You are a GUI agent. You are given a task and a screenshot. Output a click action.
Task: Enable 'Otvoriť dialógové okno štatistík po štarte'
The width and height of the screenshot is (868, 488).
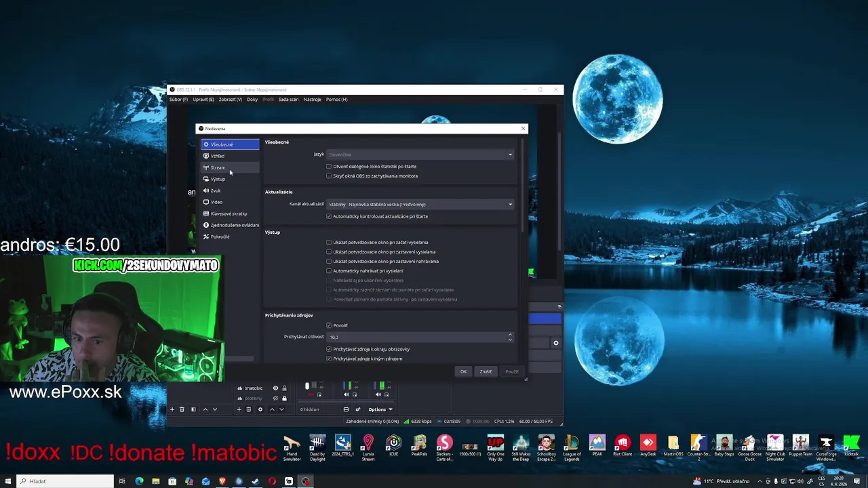pos(329,166)
